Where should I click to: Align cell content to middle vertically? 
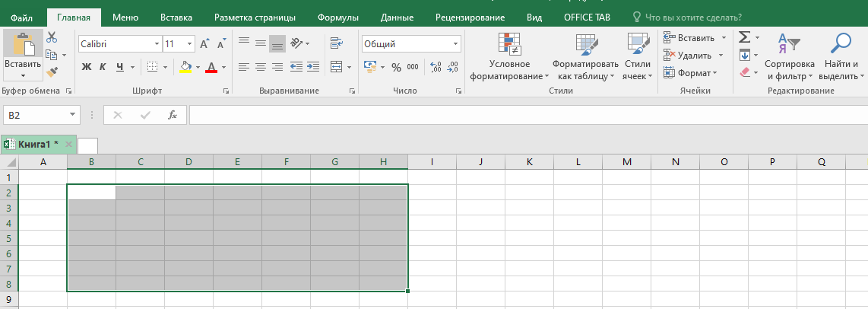pos(260,43)
